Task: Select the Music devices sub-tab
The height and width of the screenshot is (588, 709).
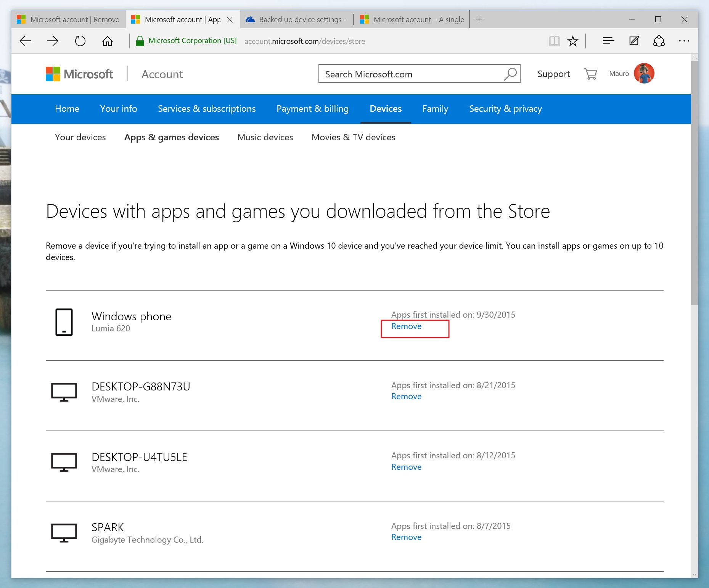Action: [x=265, y=137]
